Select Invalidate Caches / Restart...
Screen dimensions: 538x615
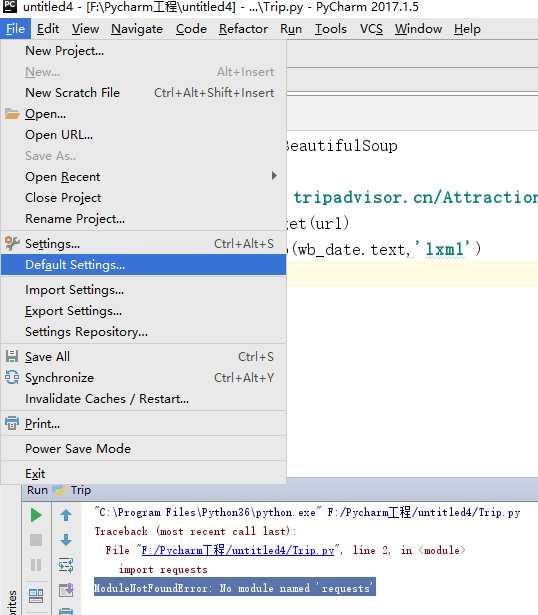pyautogui.click(x=144, y=398)
